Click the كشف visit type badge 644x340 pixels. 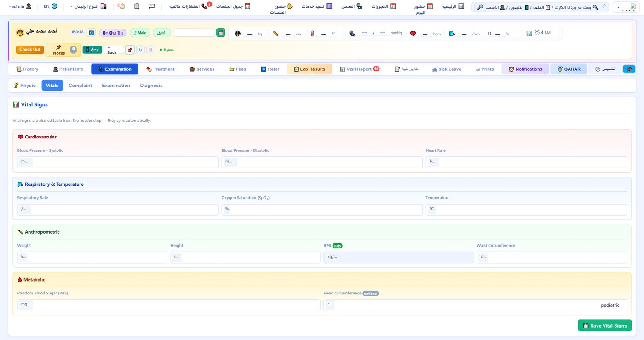[x=161, y=33]
